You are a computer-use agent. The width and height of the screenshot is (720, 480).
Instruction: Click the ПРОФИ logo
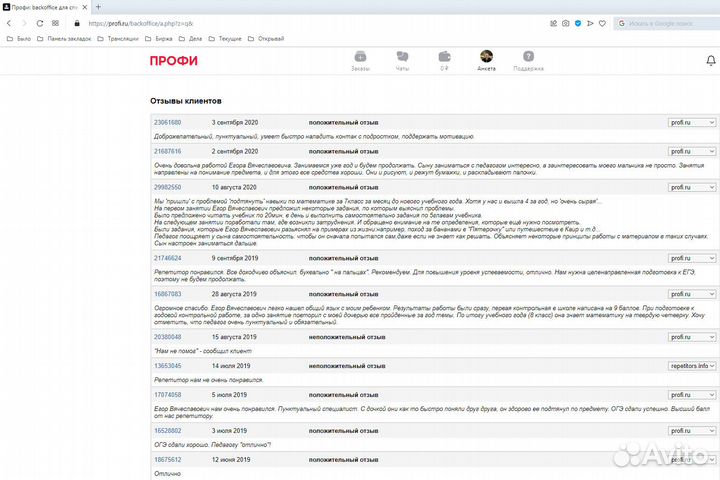(x=174, y=61)
